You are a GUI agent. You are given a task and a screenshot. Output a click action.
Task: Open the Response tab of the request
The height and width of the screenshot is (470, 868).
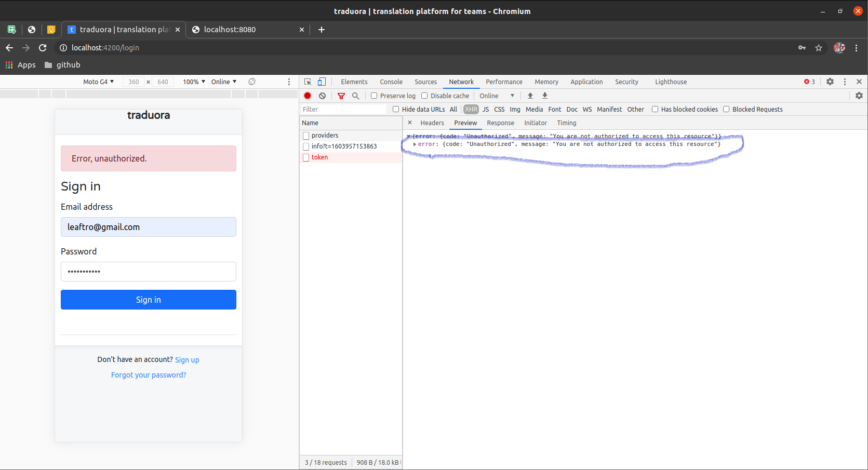coord(500,123)
